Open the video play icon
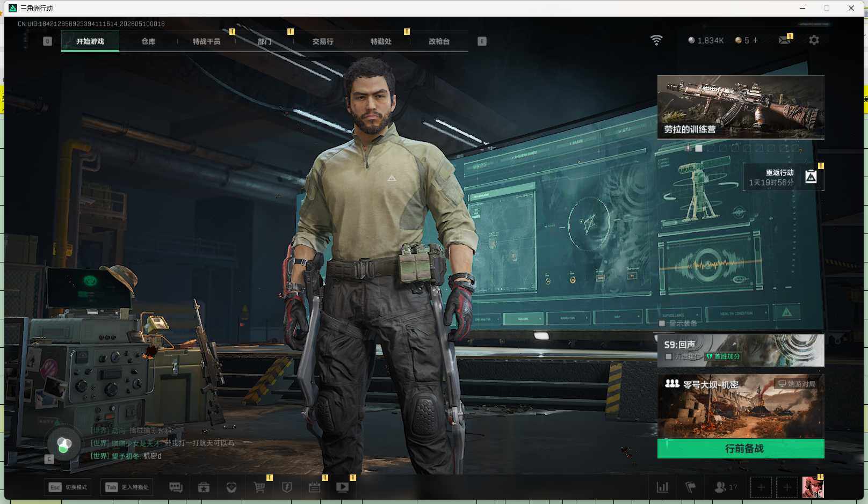The height and width of the screenshot is (504, 868). [342, 487]
